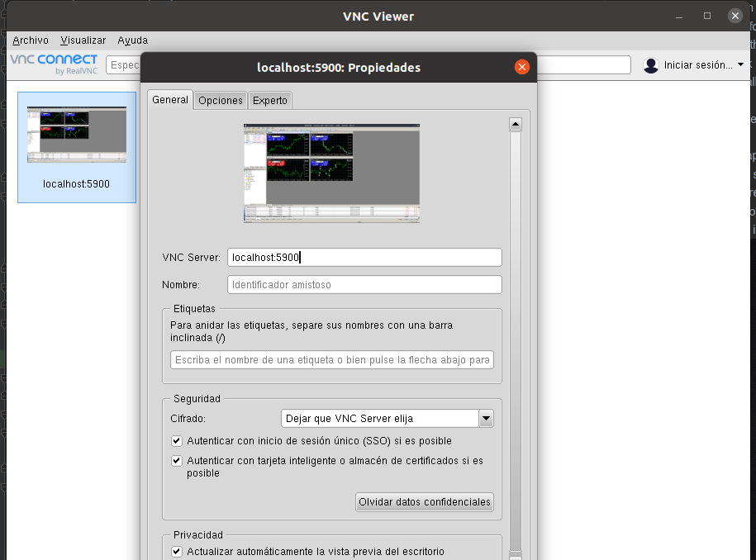Click the Etiquetas group heading
The height and width of the screenshot is (560, 756).
194,309
